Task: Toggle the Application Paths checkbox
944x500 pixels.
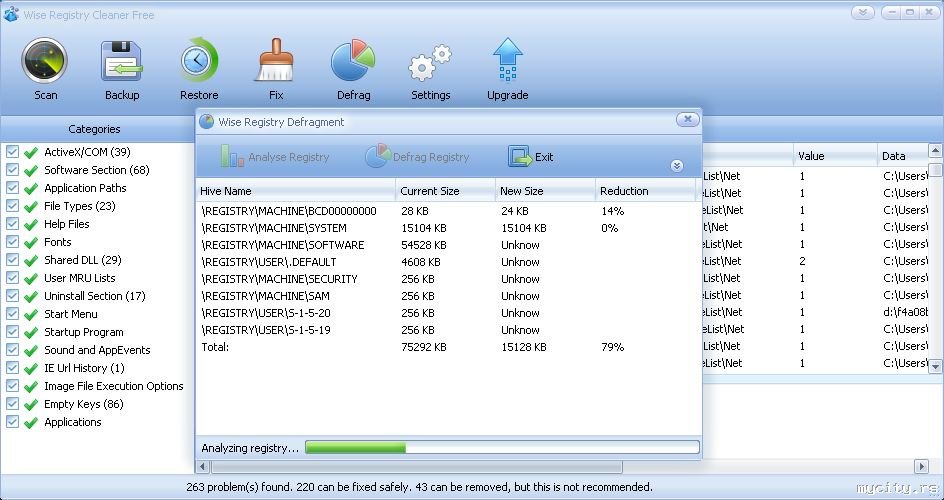Action: coord(12,188)
